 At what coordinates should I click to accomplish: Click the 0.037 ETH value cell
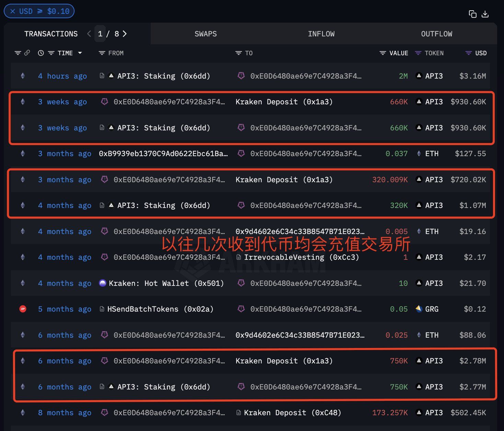pos(397,154)
